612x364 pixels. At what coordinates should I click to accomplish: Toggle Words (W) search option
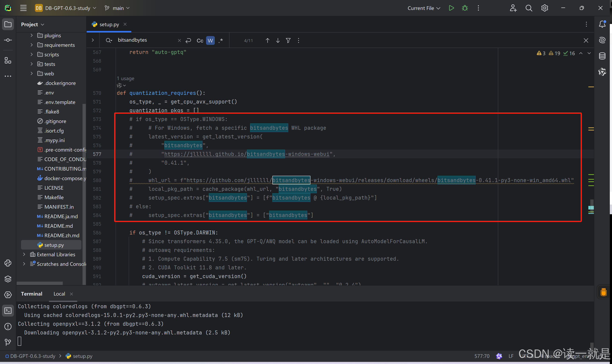(x=210, y=40)
